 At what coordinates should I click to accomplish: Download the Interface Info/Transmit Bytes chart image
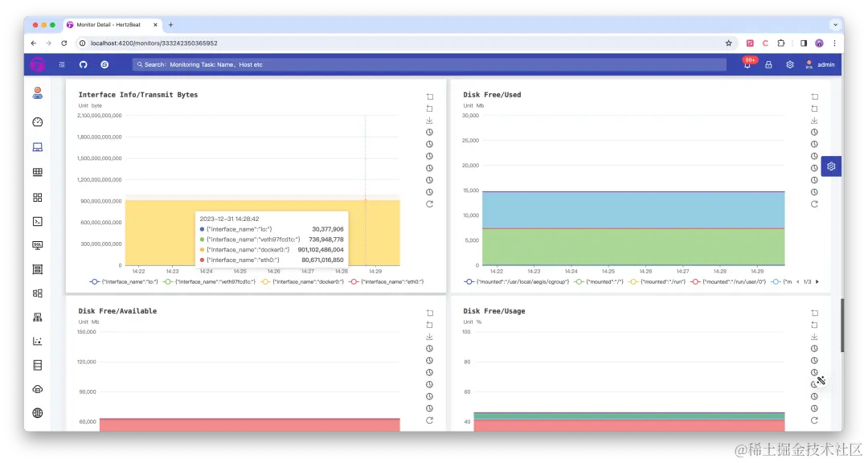tap(429, 121)
